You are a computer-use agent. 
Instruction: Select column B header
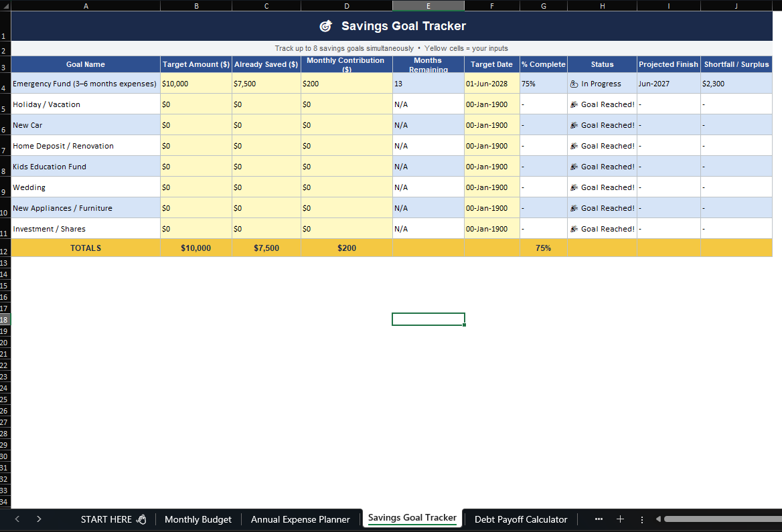click(196, 5)
